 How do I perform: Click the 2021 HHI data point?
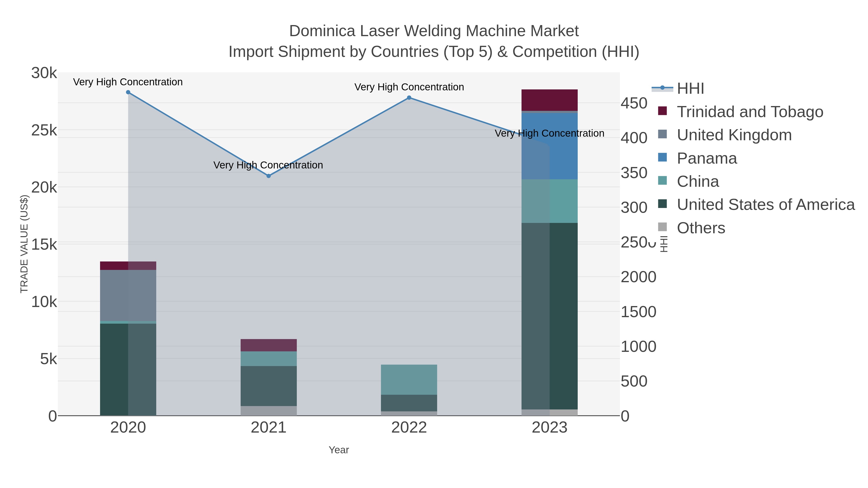269,176
